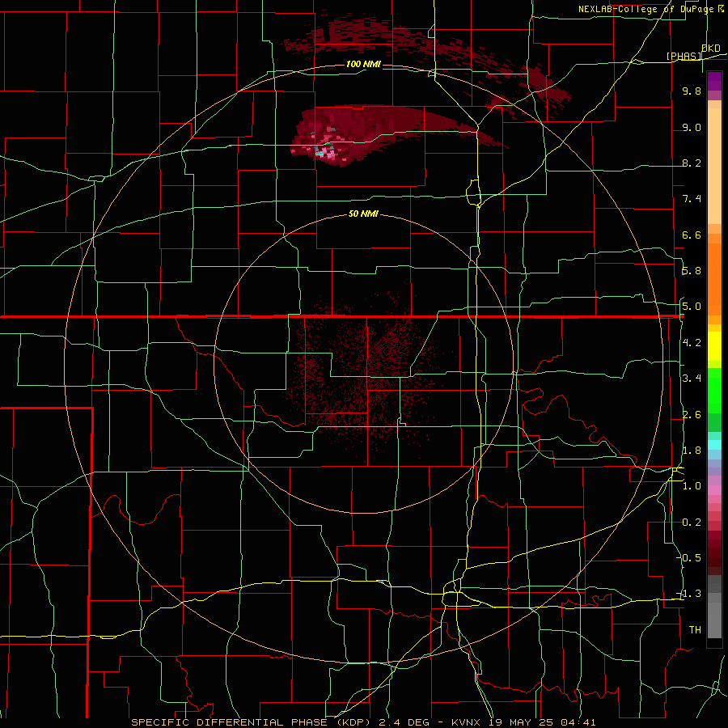Click the 9.8 value on the color scale
The height and width of the screenshot is (728, 728).
click(x=692, y=91)
